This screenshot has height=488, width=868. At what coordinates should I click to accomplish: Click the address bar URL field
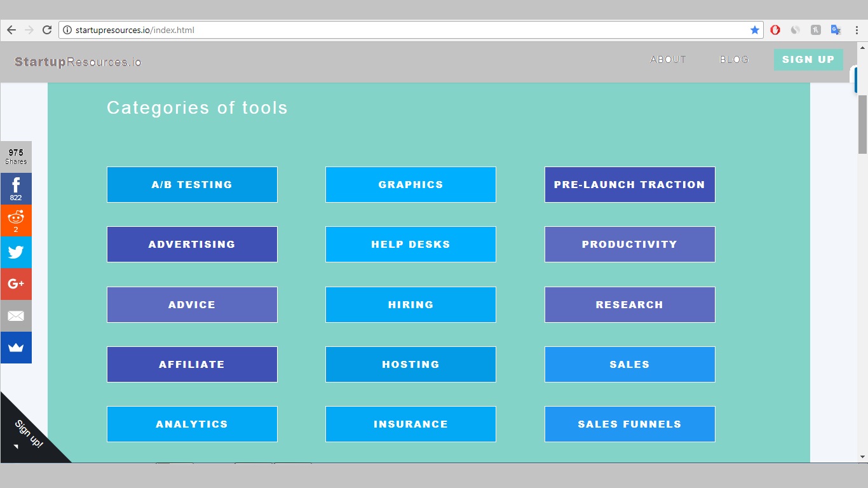(x=407, y=30)
